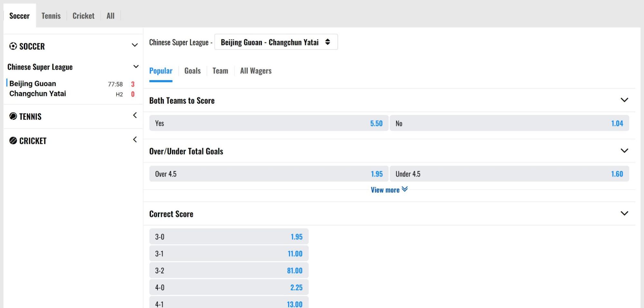Select correct score 3-0 at 1.95
Image resolution: width=644 pixels, height=308 pixels.
tap(229, 237)
